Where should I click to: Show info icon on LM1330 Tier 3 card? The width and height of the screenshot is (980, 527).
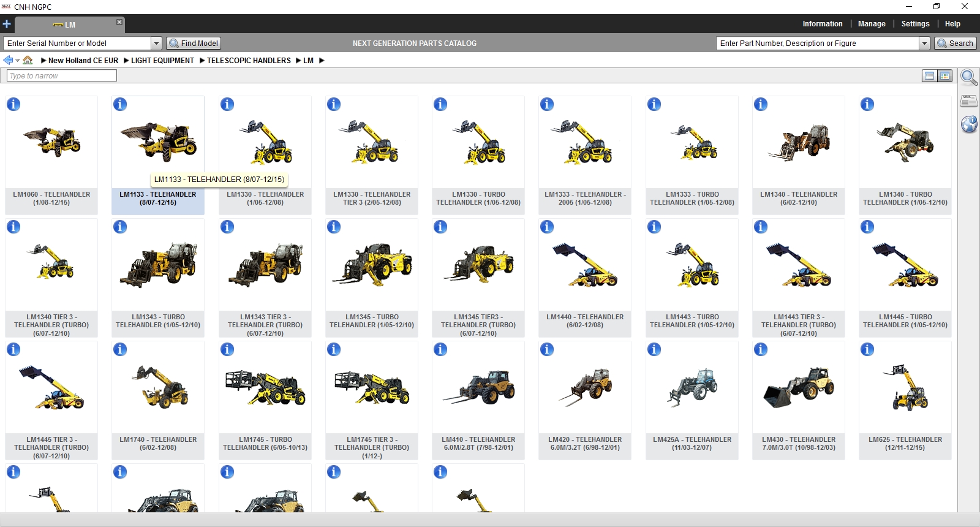(334, 104)
